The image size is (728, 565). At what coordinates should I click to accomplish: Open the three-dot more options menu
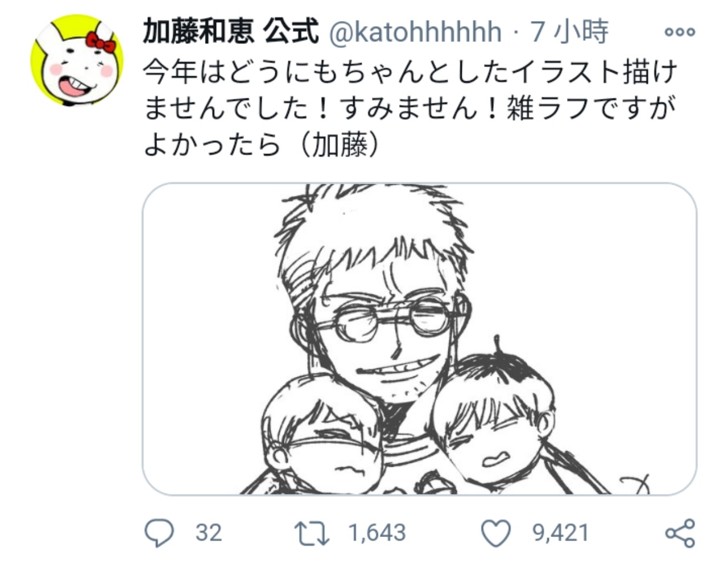[x=680, y=32]
